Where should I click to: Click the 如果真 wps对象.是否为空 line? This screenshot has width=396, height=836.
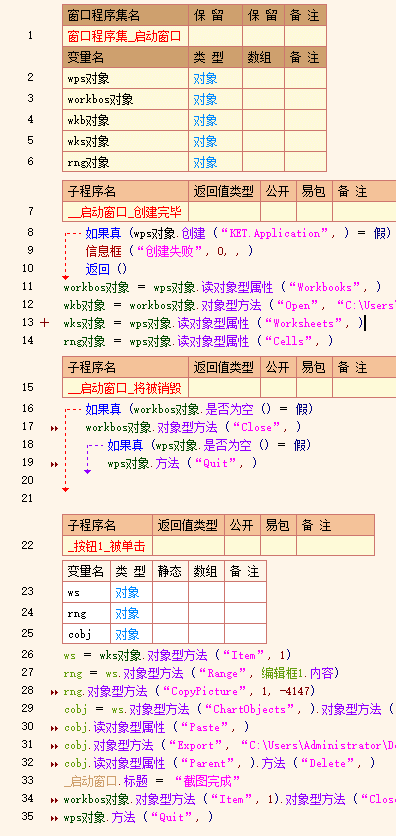(x=209, y=445)
